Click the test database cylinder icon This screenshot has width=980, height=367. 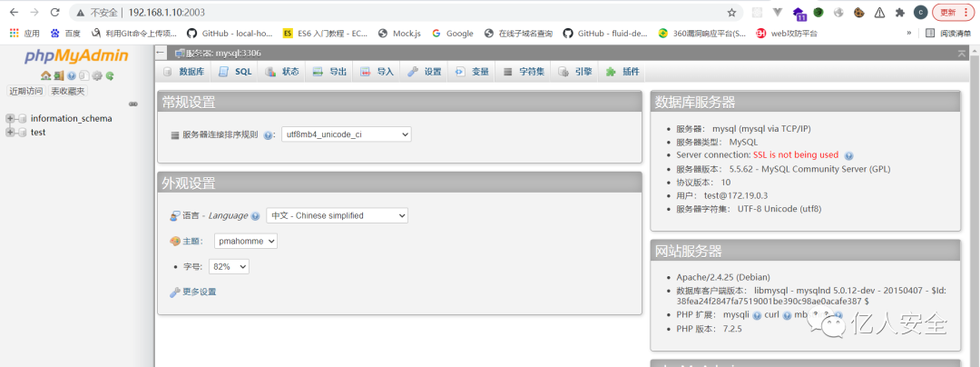click(23, 132)
